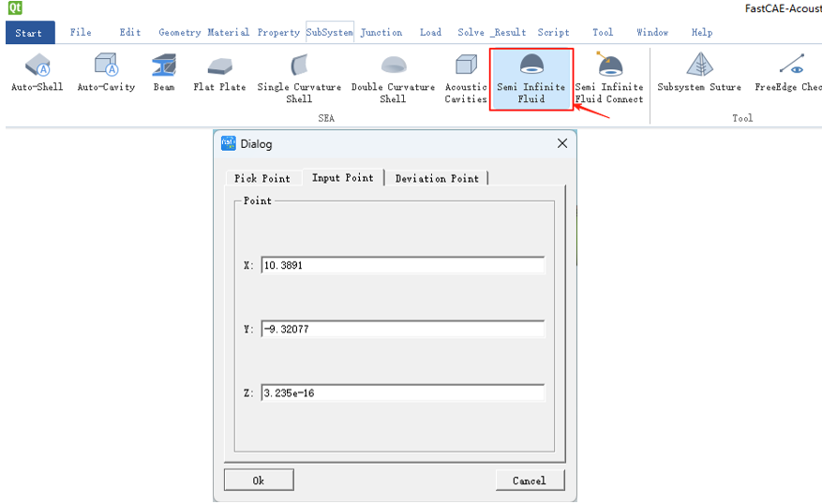
Task: Click the Z coordinate input field
Action: pyautogui.click(x=403, y=393)
